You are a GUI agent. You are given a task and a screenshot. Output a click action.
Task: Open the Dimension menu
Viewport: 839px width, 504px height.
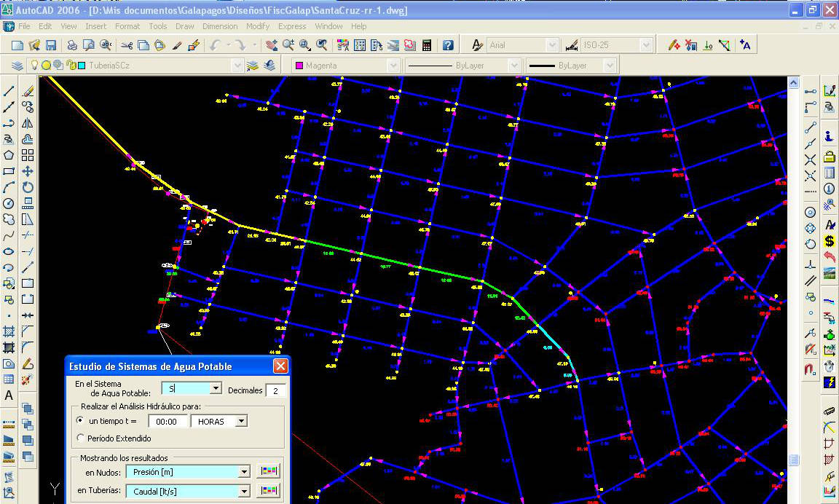point(220,26)
